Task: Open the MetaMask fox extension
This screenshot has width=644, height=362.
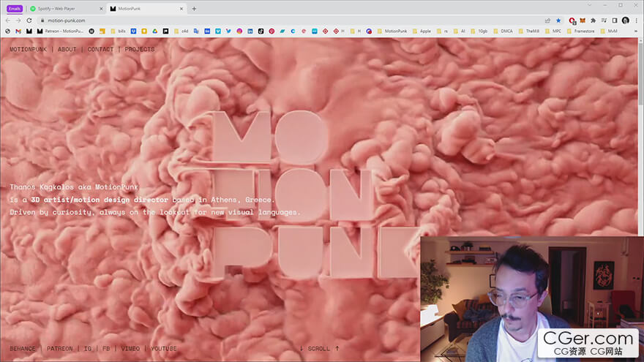Action: coord(583,20)
